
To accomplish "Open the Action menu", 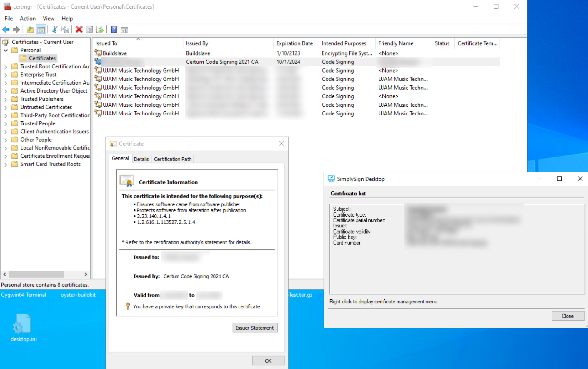I will click(28, 18).
